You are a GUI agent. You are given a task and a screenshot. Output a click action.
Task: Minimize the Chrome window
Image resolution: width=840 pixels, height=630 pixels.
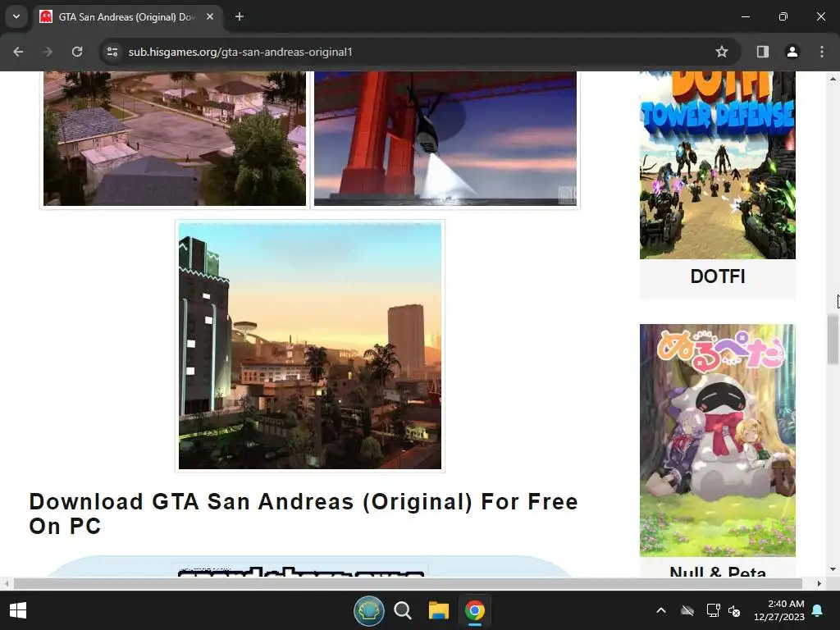click(x=745, y=16)
